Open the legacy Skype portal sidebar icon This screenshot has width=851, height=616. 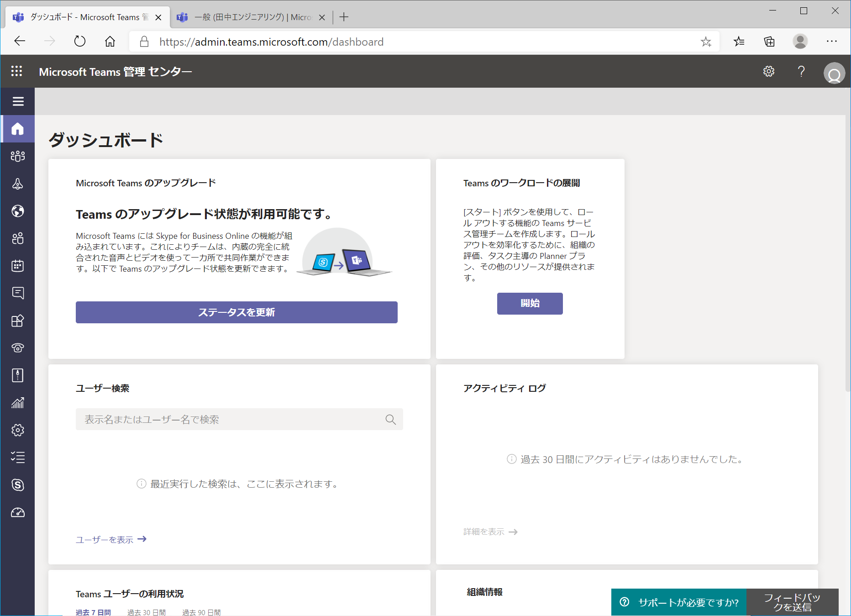[x=18, y=485]
